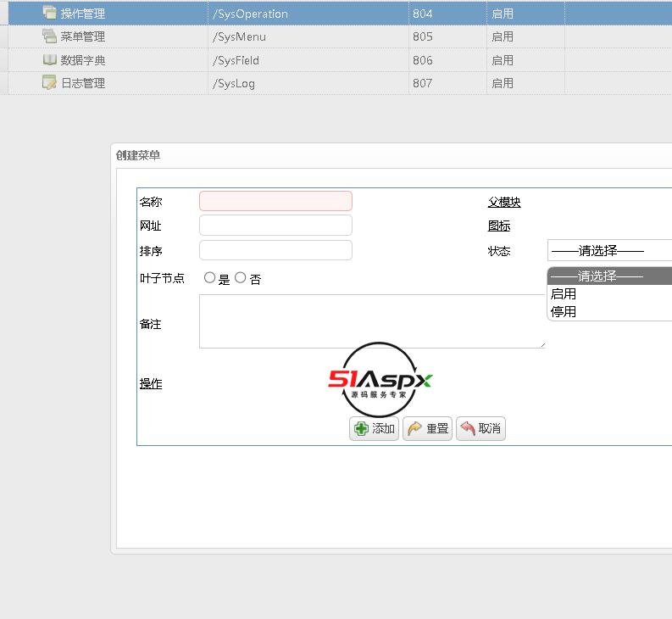Click sort value 806
Image resolution: width=672 pixels, height=619 pixels.
pos(423,60)
